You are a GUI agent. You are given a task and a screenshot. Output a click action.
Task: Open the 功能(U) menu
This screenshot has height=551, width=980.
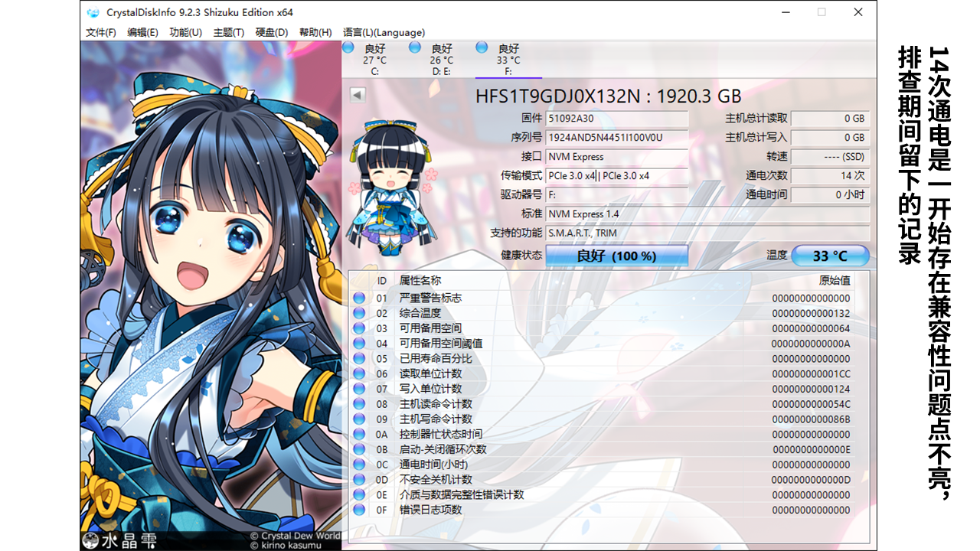186,32
